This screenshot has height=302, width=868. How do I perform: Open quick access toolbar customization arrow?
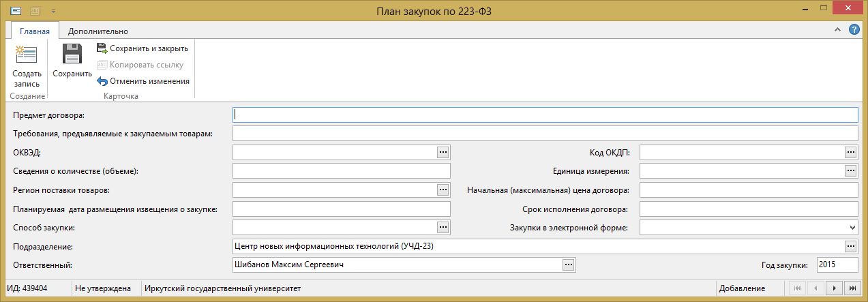[x=53, y=11]
